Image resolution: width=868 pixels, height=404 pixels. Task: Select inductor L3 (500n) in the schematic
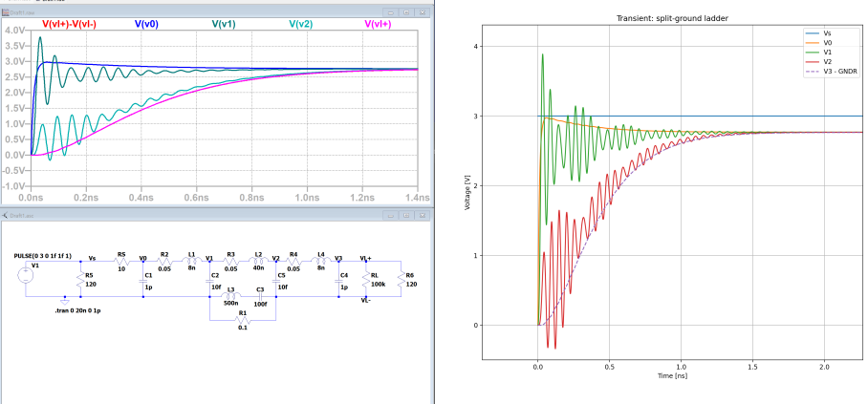tap(231, 296)
